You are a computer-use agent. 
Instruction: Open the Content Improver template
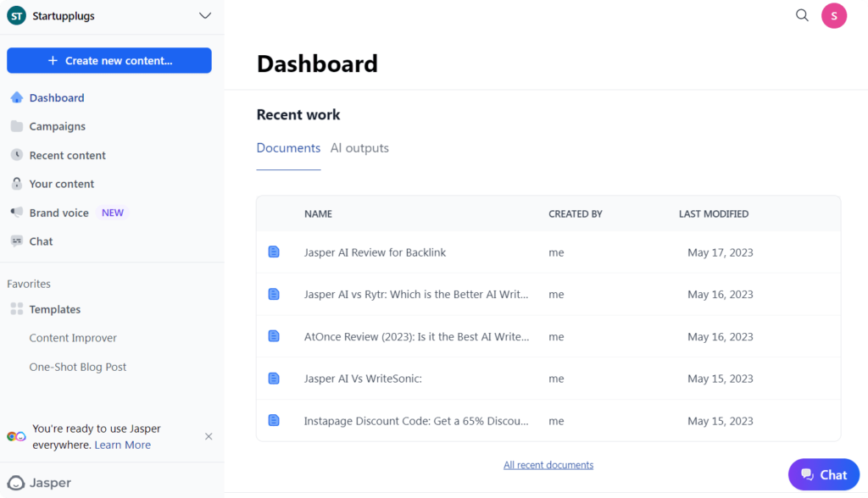pyautogui.click(x=73, y=338)
